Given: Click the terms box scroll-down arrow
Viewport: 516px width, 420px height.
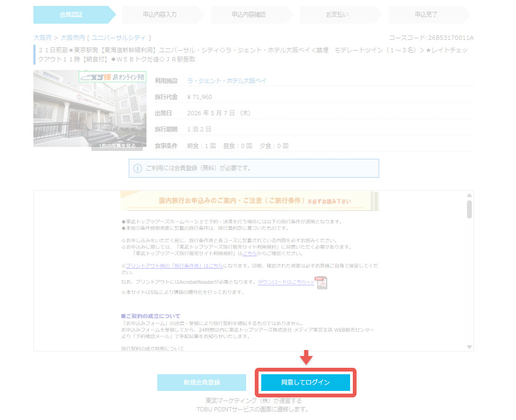Looking at the screenshot, I should click(469, 347).
